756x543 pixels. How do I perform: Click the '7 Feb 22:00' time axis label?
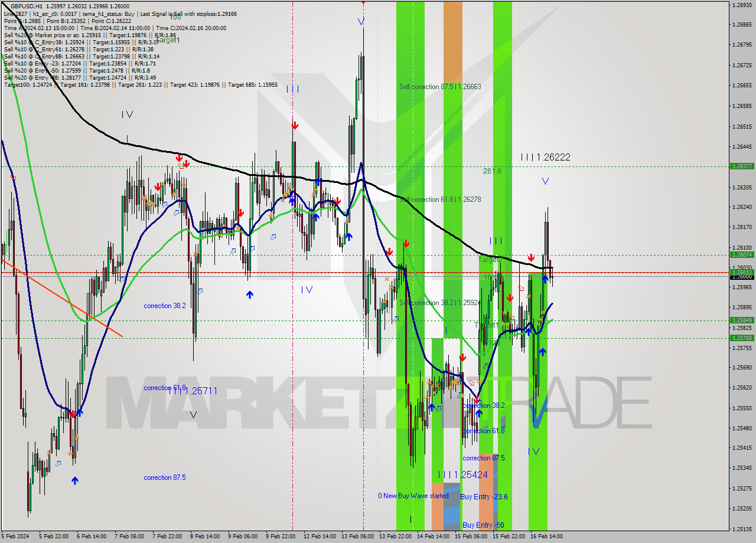coord(167,537)
